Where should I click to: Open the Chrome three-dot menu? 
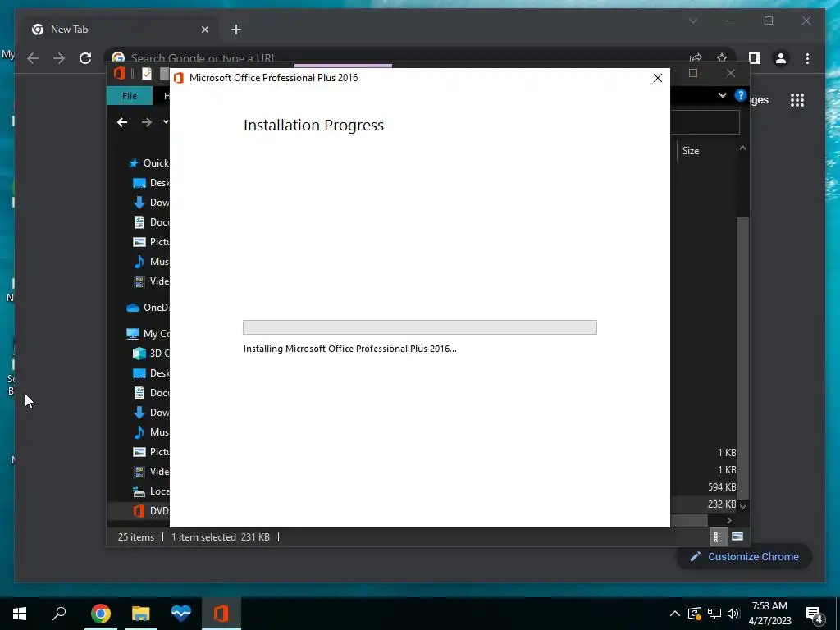[807, 58]
